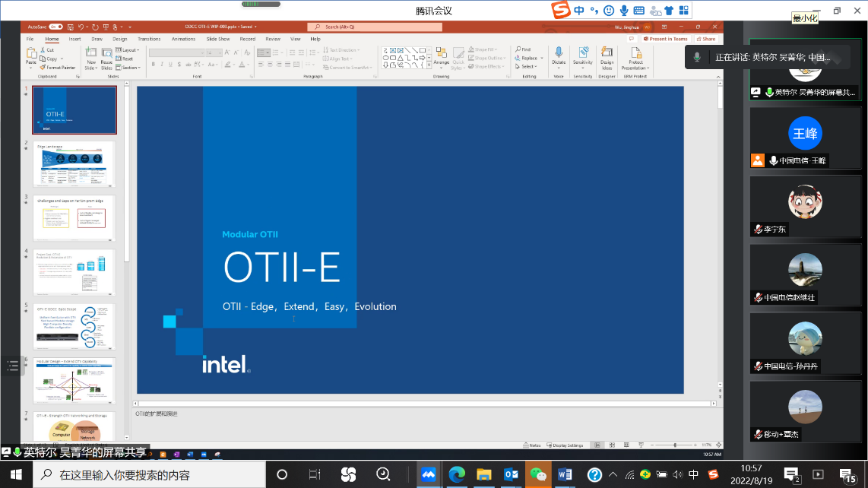
Task: Toggle Italic formatting
Action: point(162,65)
